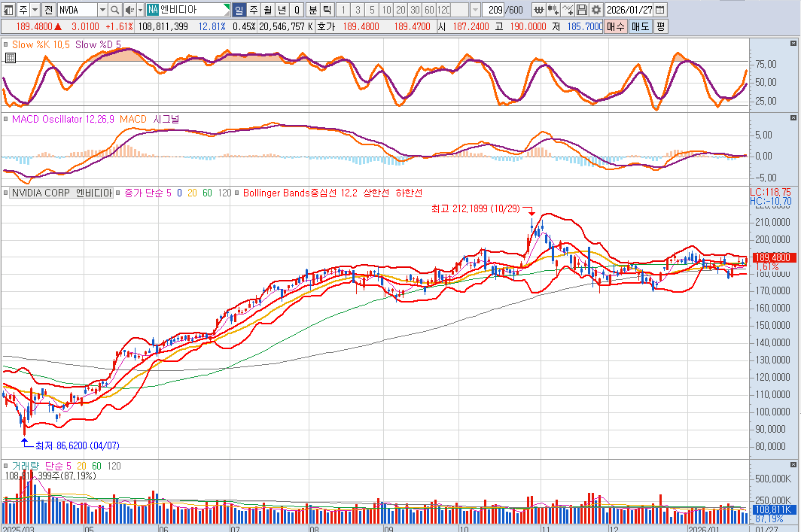Toggle the Slow %K indicator marker box
The width and height of the screenshot is (801, 532).
[x=6, y=44]
